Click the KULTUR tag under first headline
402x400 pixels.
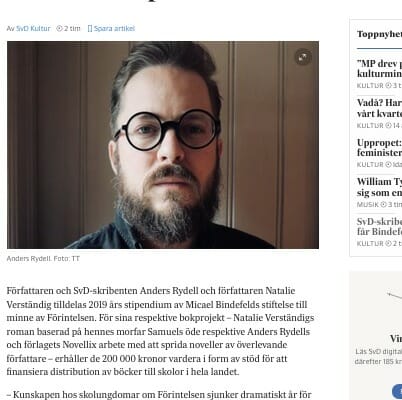point(370,86)
